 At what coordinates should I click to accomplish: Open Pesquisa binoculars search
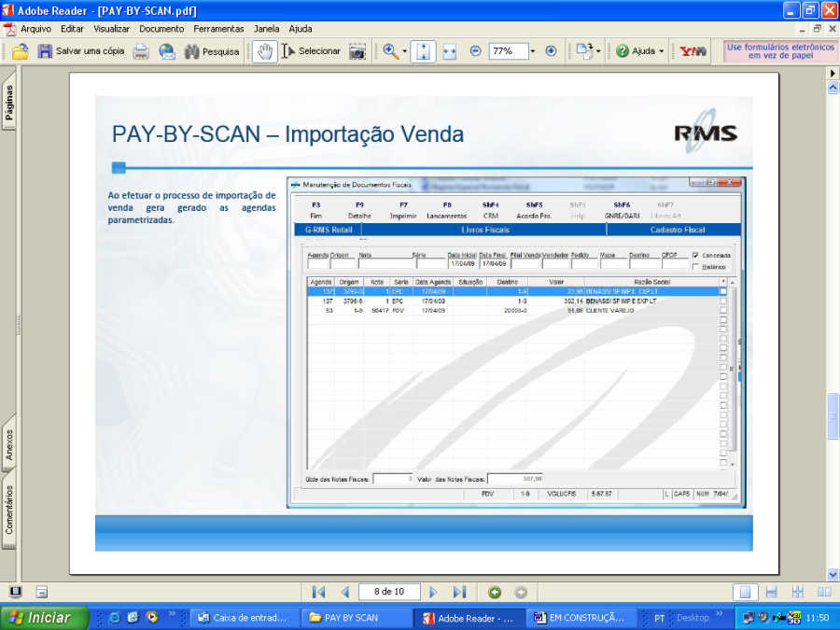click(212, 51)
